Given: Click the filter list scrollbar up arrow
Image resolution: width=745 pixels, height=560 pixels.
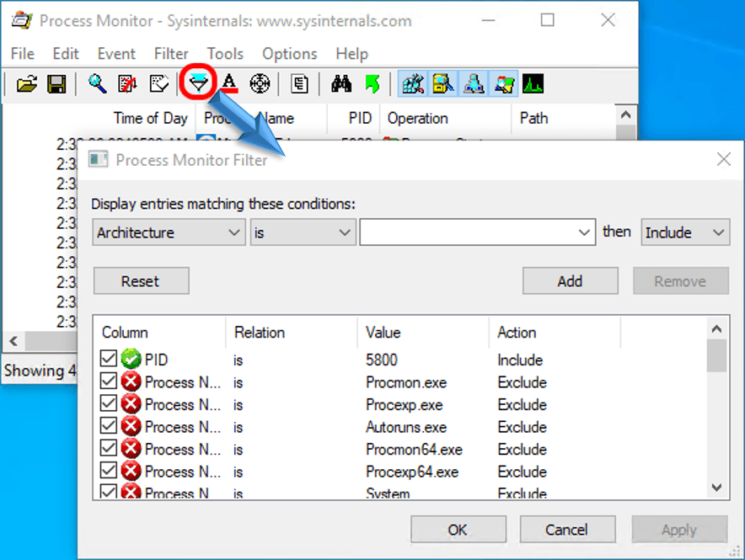Looking at the screenshot, I should pos(716,328).
